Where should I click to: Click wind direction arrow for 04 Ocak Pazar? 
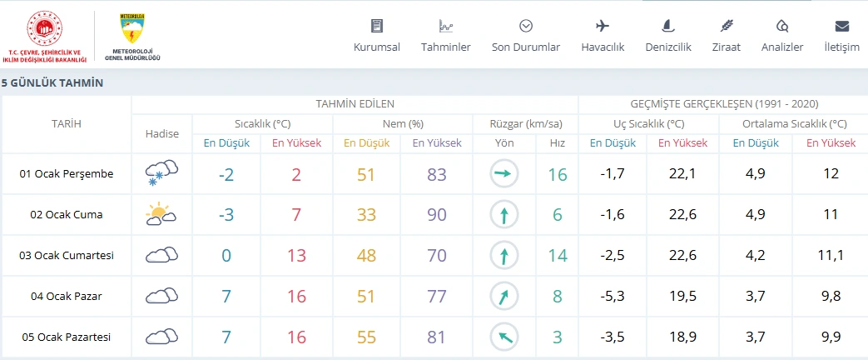coord(503,297)
